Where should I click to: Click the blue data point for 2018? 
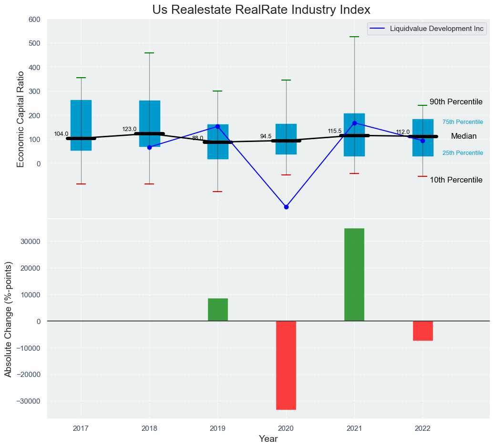(x=149, y=147)
